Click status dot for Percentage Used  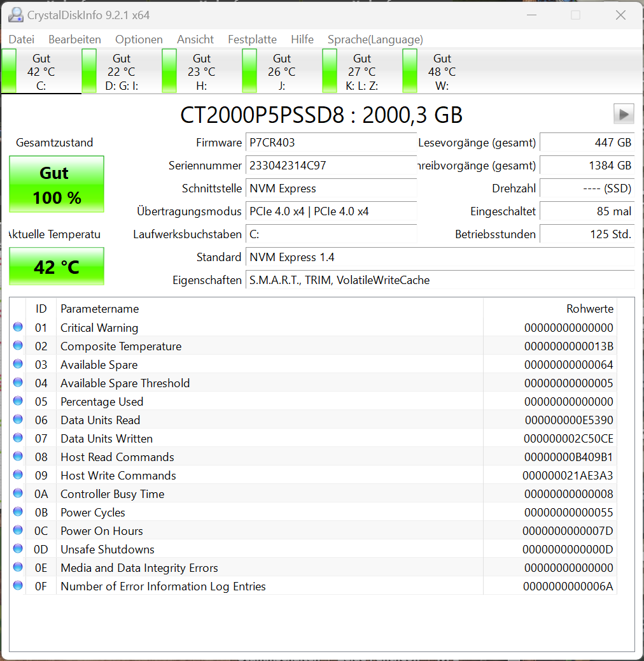[x=18, y=401]
